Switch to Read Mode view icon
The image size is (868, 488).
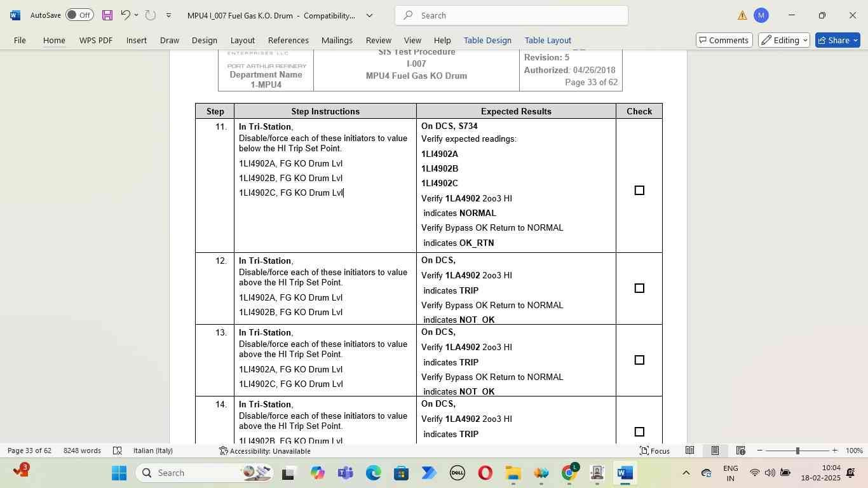pyautogui.click(x=689, y=451)
